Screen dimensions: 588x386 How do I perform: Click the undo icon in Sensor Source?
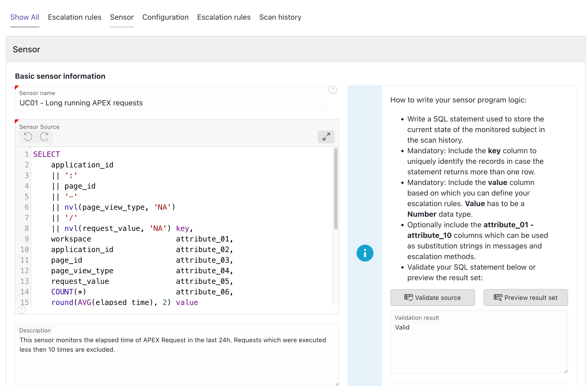click(28, 136)
